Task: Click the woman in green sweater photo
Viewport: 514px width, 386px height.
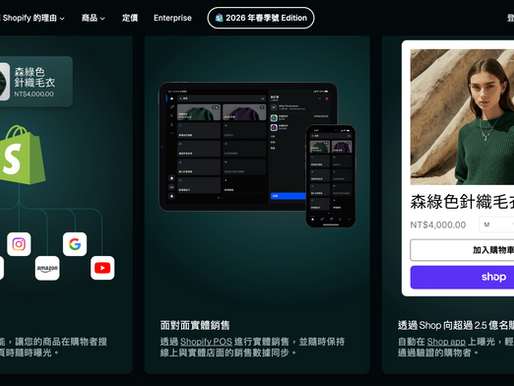Action: (x=462, y=117)
